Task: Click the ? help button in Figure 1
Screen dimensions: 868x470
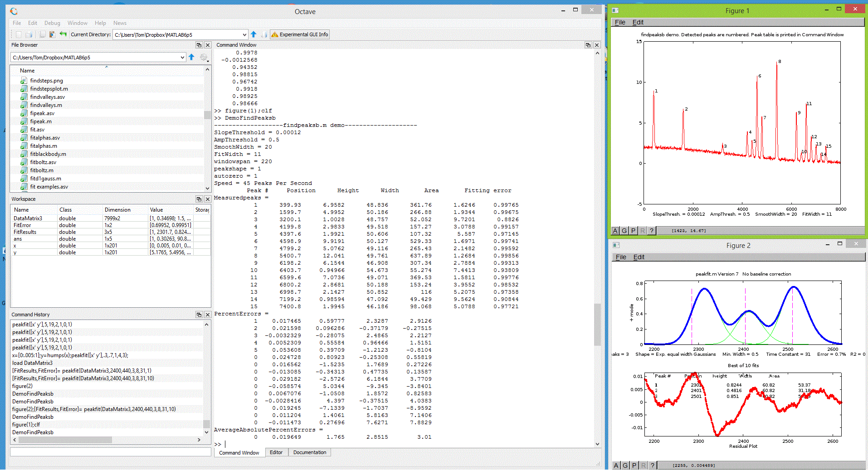Action: (651, 231)
